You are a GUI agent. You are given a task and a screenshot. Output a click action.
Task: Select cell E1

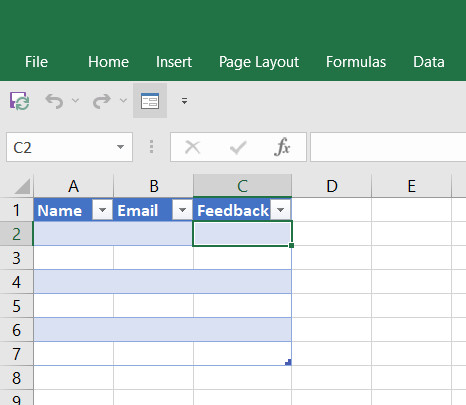point(412,210)
